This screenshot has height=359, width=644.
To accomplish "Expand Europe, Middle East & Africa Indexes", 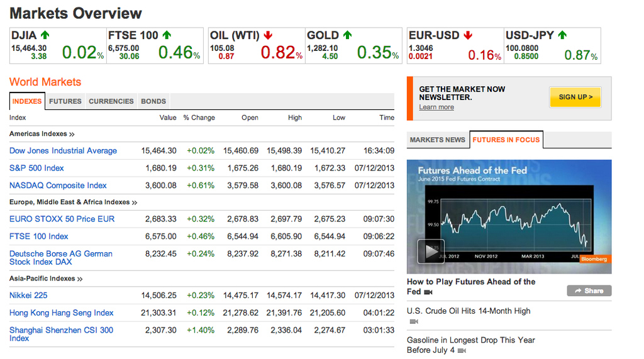I will tap(73, 202).
